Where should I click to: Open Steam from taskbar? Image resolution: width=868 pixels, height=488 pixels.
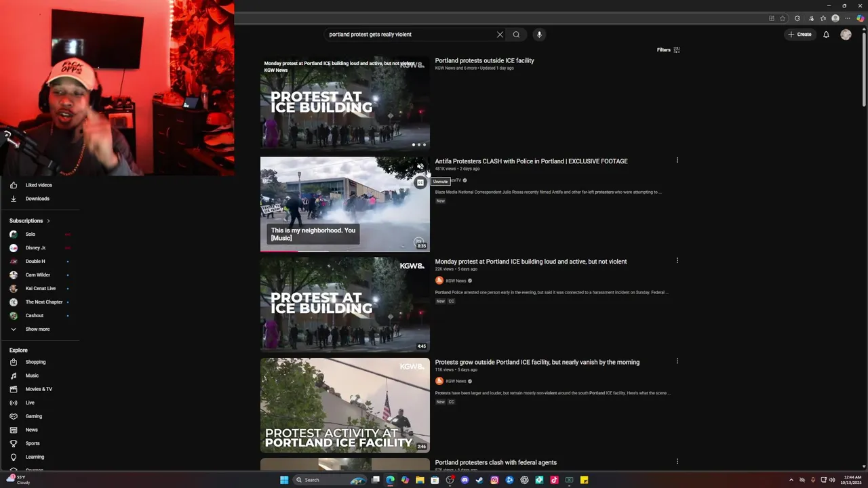(x=479, y=480)
